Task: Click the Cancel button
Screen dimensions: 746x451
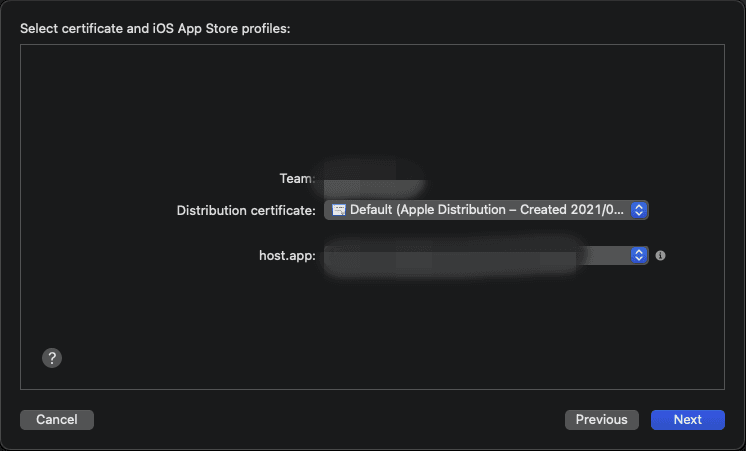Action: pos(57,420)
